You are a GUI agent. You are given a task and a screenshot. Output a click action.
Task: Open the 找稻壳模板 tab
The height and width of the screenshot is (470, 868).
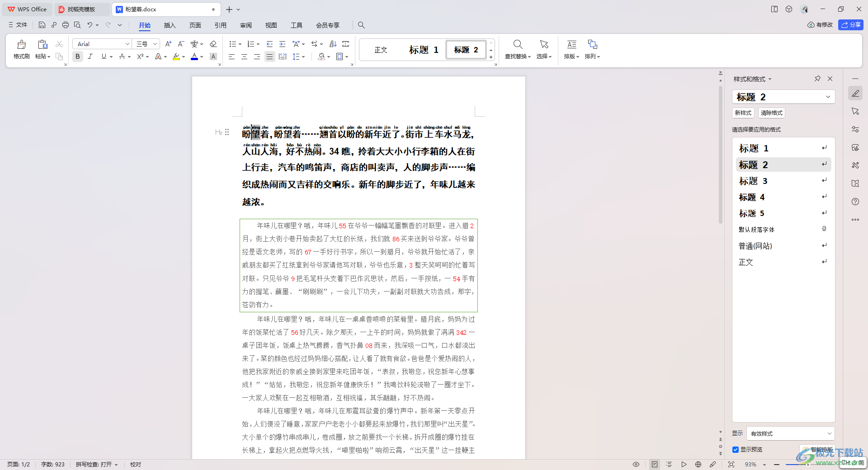tap(81, 9)
